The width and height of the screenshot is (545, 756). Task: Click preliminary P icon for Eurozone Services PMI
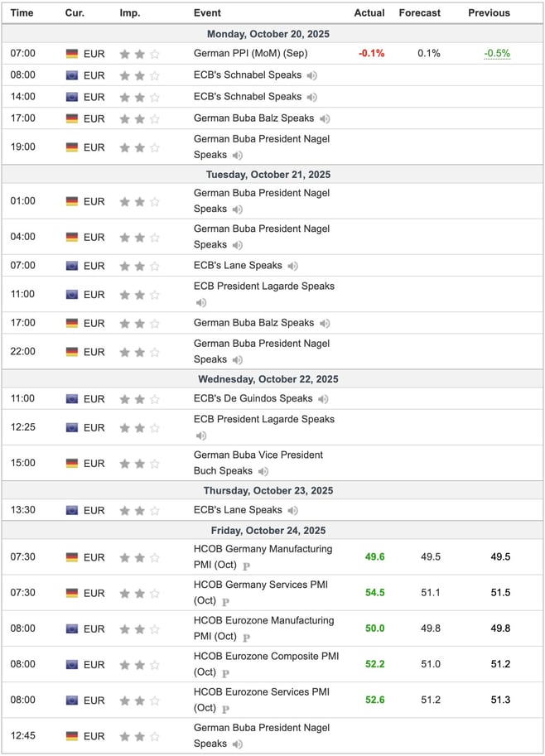click(x=225, y=709)
